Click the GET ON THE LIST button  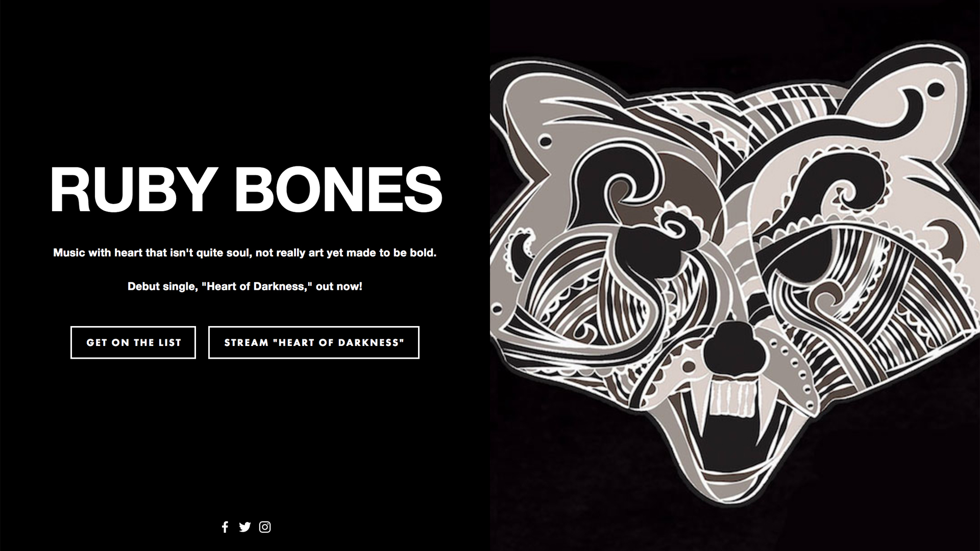133,342
